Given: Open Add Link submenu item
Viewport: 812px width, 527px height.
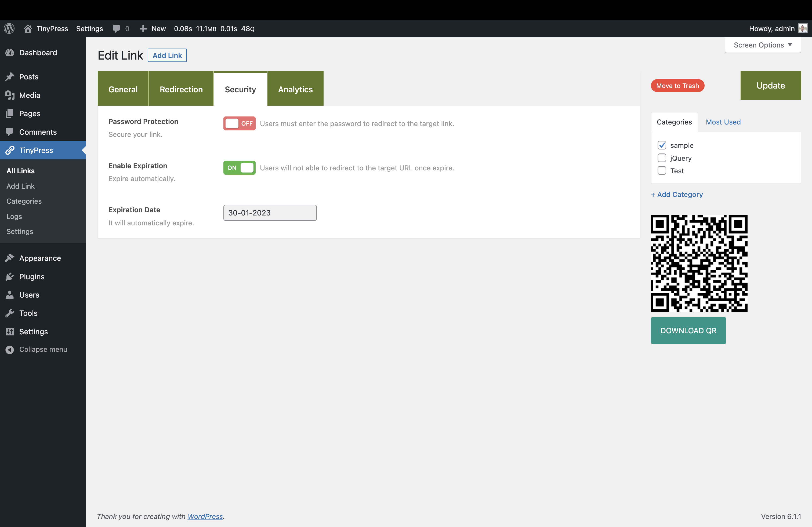Looking at the screenshot, I should click(20, 186).
